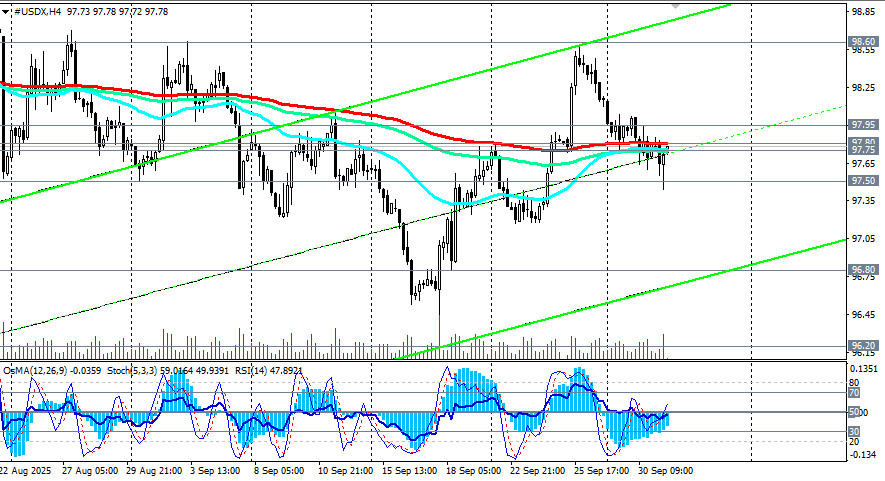Image resolution: width=885 pixels, height=481 pixels.
Task: Click the OsMA(12,26,9) indicator label
Action: 40,369
